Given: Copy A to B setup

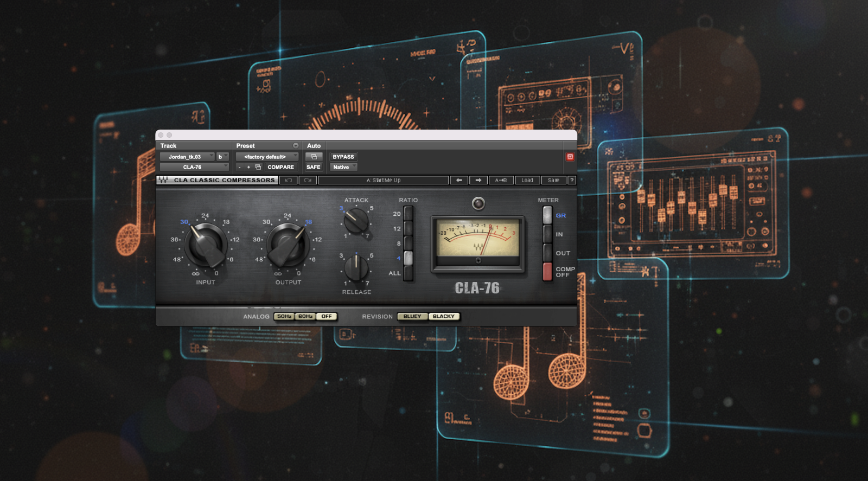Looking at the screenshot, I should click(x=501, y=180).
